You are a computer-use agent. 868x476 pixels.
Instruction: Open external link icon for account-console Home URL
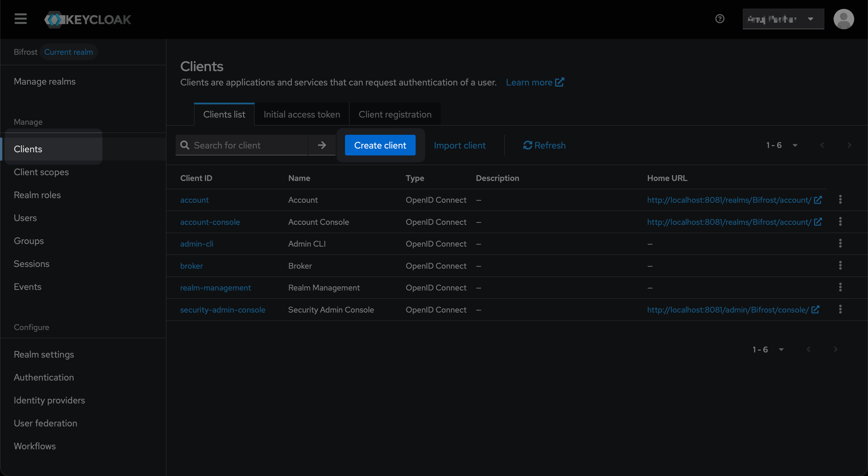[818, 222]
